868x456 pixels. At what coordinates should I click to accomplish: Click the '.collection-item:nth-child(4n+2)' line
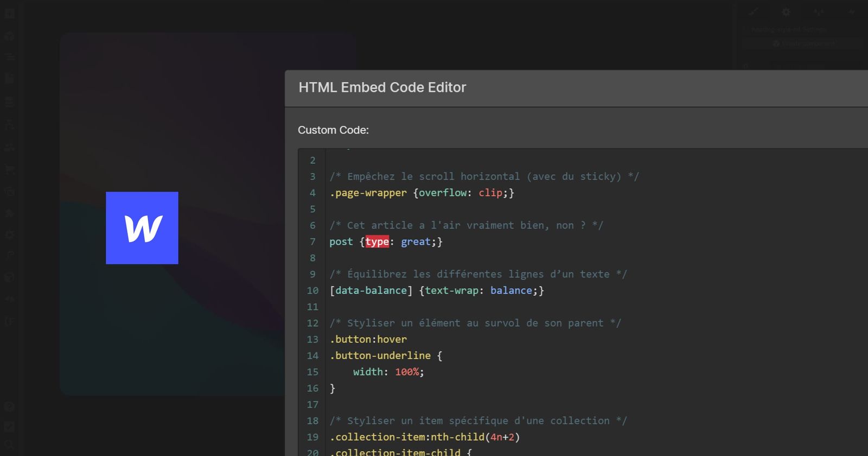coord(425,437)
